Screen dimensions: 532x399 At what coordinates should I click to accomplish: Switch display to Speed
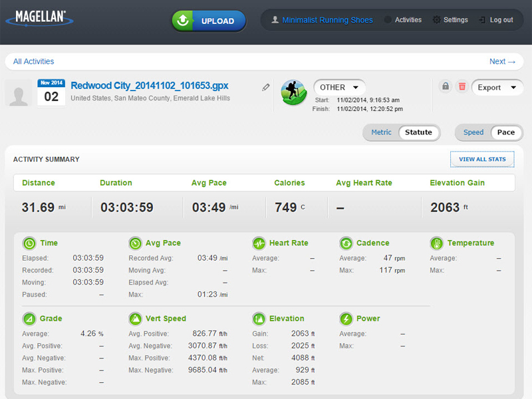(x=473, y=132)
